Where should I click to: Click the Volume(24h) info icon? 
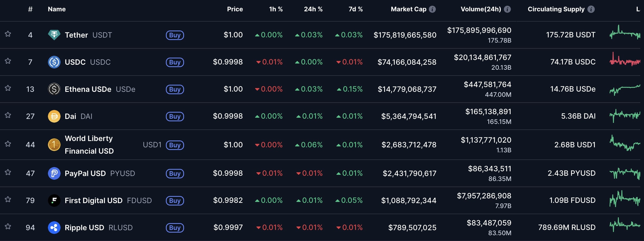pos(507,9)
